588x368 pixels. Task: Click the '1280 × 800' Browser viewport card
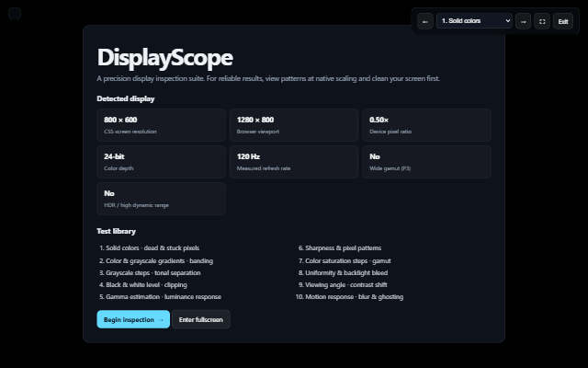pos(294,125)
